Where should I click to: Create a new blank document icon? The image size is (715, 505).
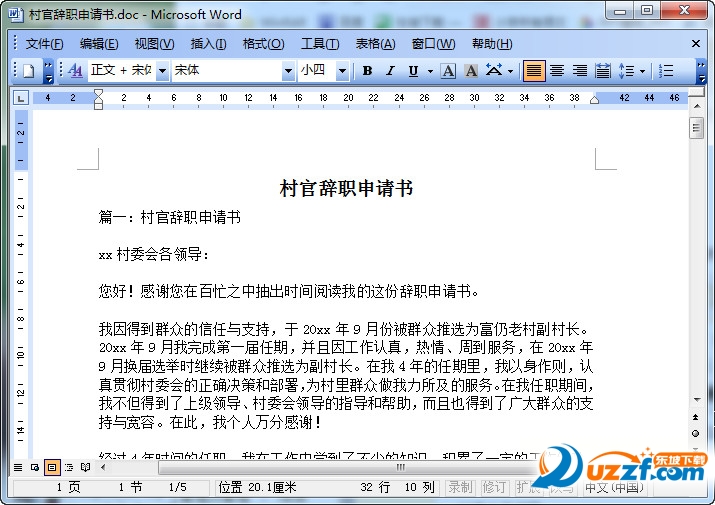tap(29, 71)
